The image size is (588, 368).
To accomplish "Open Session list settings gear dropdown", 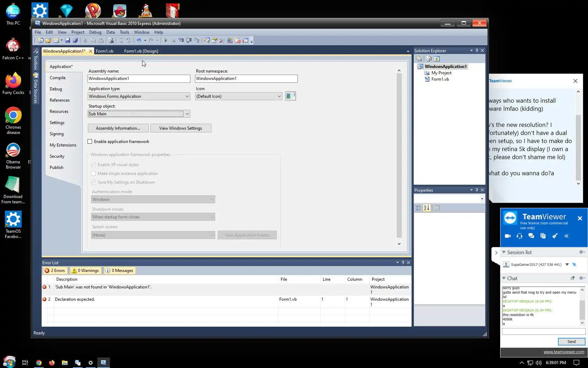I will point(582,252).
